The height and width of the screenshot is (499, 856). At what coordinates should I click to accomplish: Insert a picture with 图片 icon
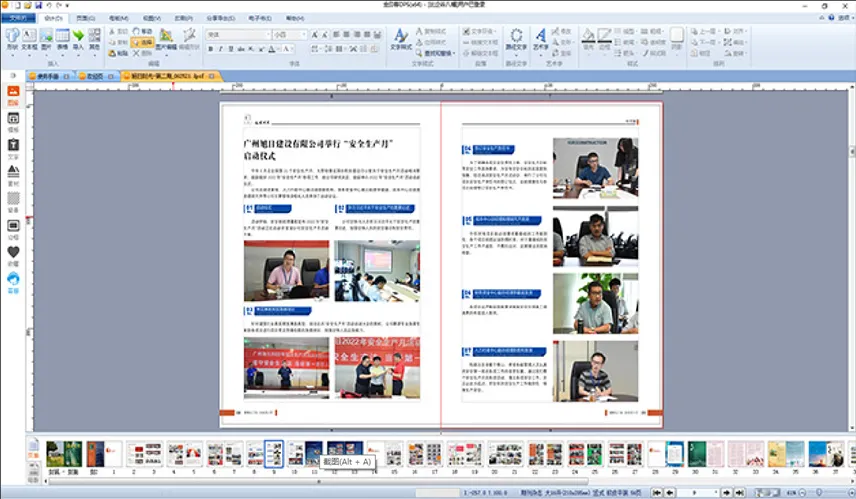click(46, 39)
